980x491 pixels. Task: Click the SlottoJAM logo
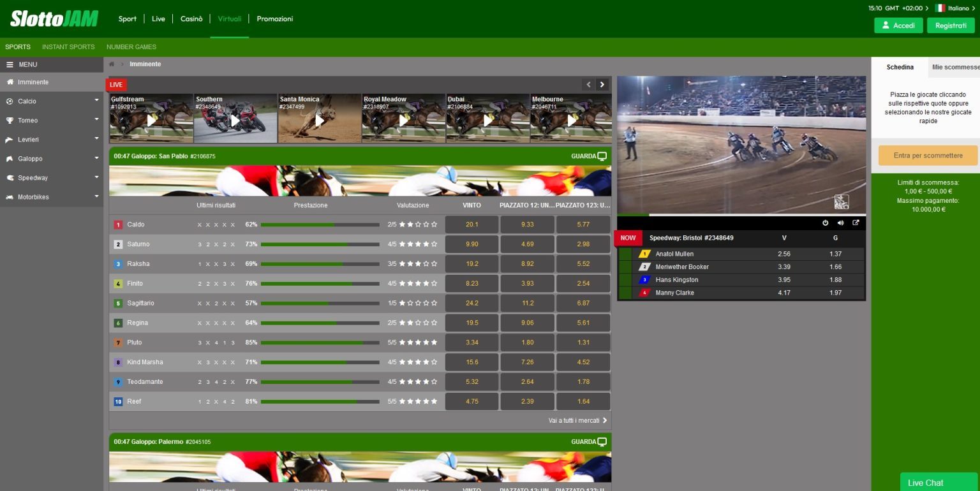pos(54,18)
